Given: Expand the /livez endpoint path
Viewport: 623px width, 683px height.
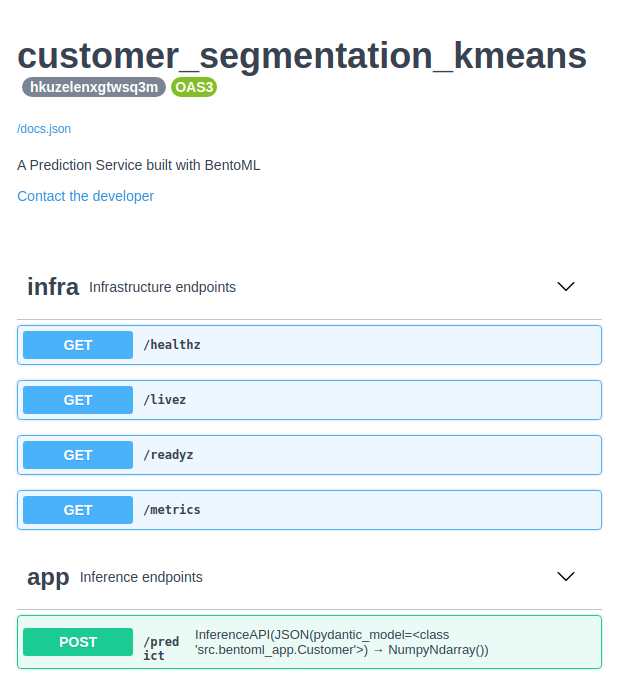Looking at the screenshot, I should pyautogui.click(x=165, y=400).
